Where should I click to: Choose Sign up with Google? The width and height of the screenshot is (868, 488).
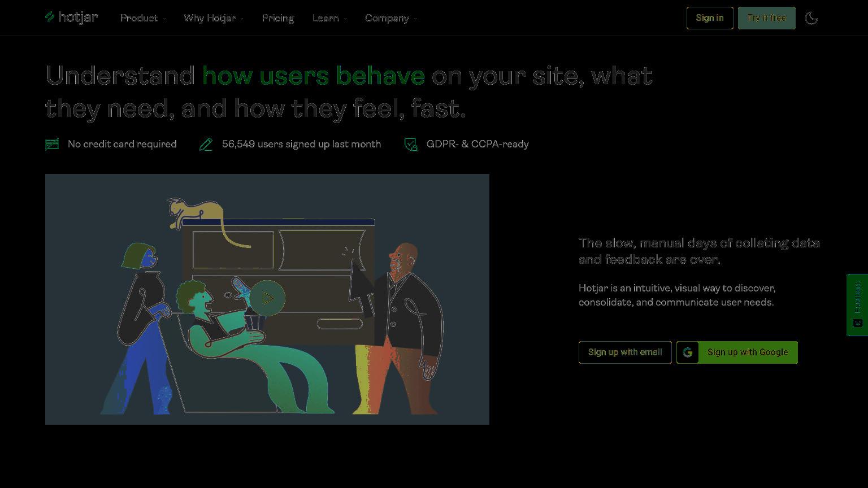point(737,352)
